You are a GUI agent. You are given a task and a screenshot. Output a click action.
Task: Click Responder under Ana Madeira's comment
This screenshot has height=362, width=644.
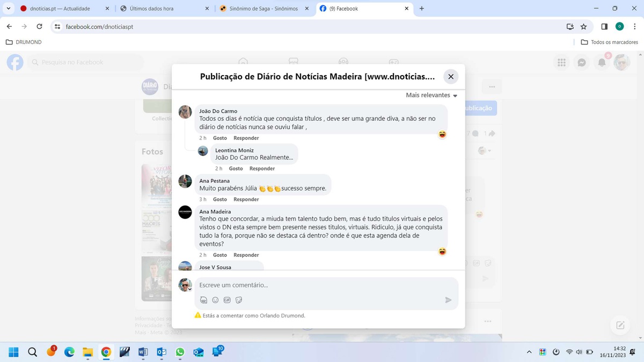(x=246, y=255)
